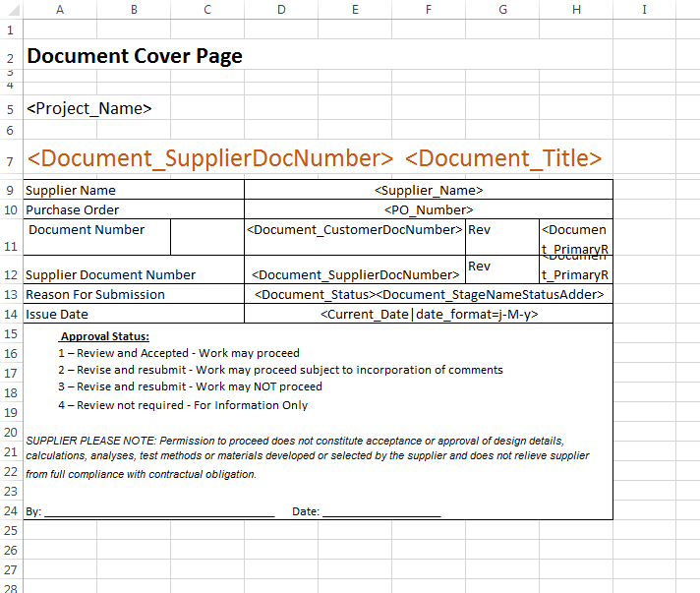The image size is (700, 593).
Task: Select column I header
Action: click(644, 10)
